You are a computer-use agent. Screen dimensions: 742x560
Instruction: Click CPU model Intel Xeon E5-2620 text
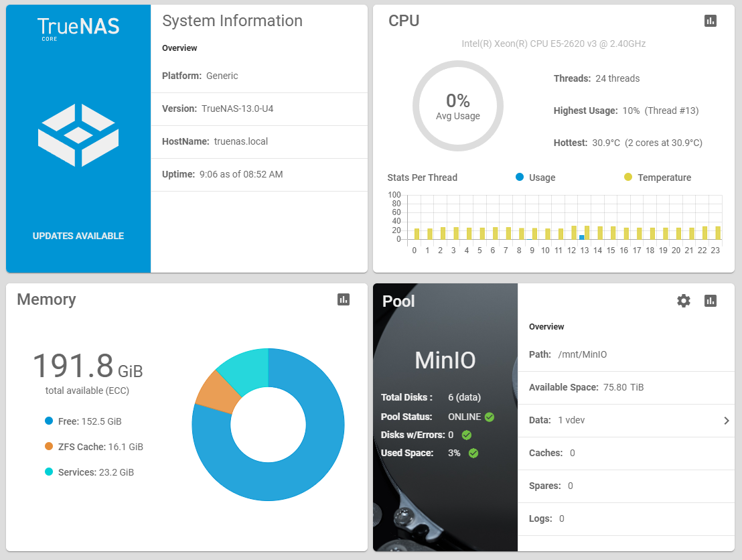[x=554, y=44]
